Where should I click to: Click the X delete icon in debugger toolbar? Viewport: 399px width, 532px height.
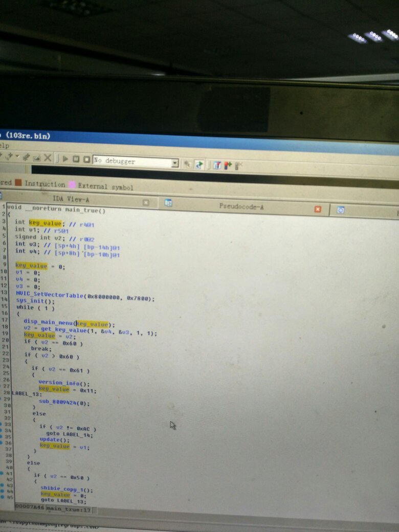tap(48, 158)
